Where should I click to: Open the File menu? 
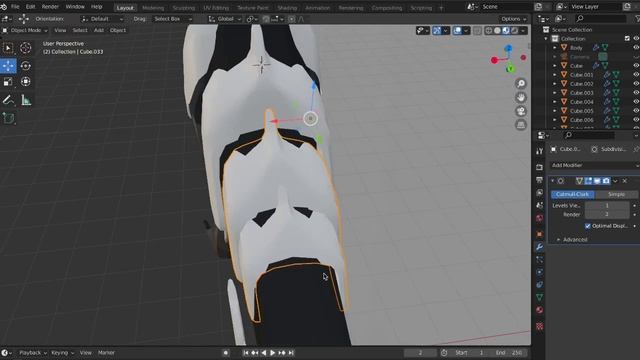click(x=15, y=7)
